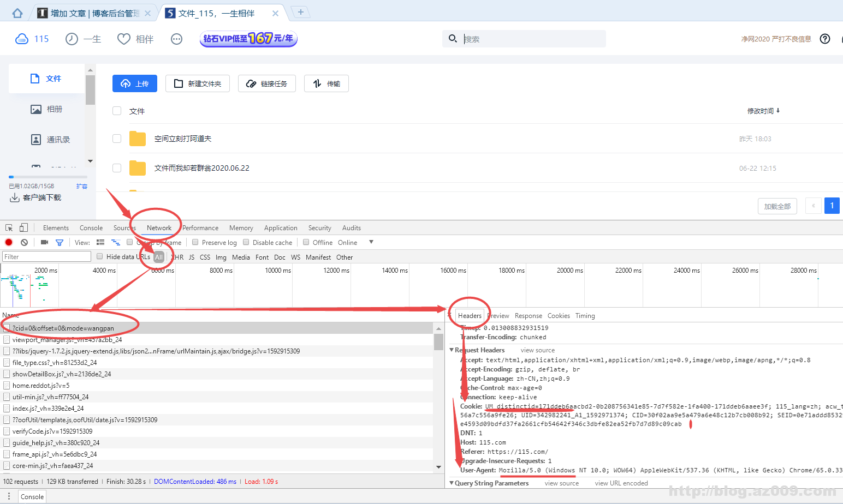Activate the inspect element picker
The height and width of the screenshot is (504, 843).
pyautogui.click(x=9, y=228)
